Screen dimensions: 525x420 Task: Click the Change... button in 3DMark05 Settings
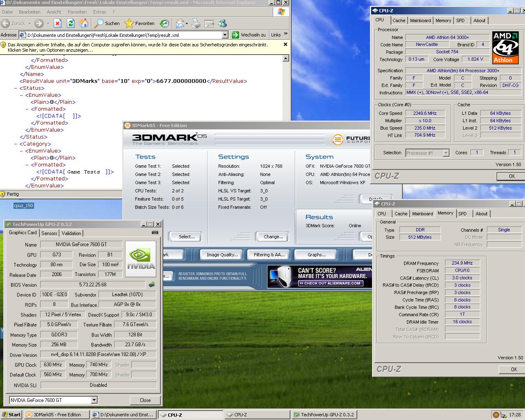273,237
